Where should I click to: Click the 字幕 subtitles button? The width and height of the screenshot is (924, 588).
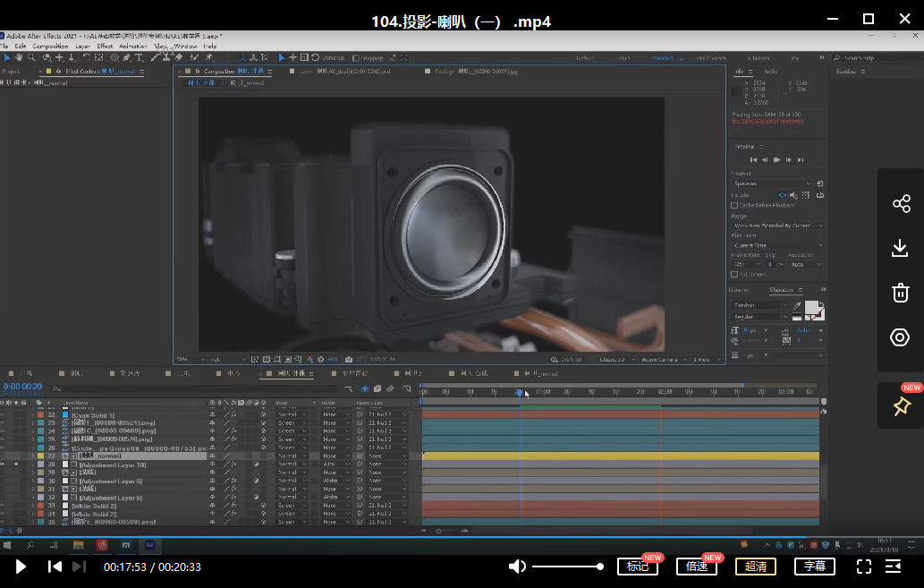tap(814, 567)
